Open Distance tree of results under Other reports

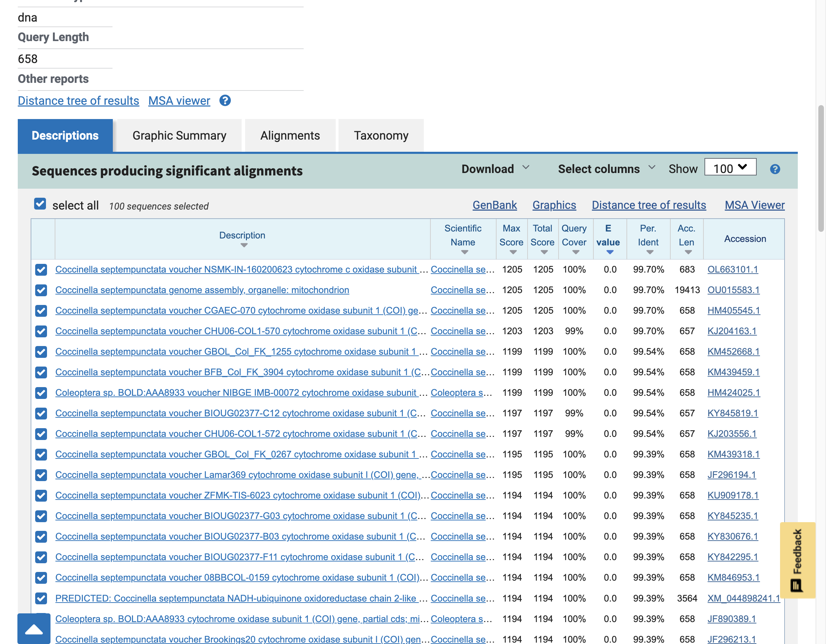pos(78,101)
